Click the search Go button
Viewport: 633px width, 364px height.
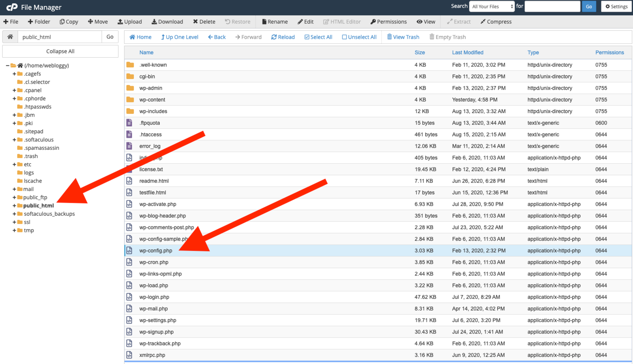589,6
